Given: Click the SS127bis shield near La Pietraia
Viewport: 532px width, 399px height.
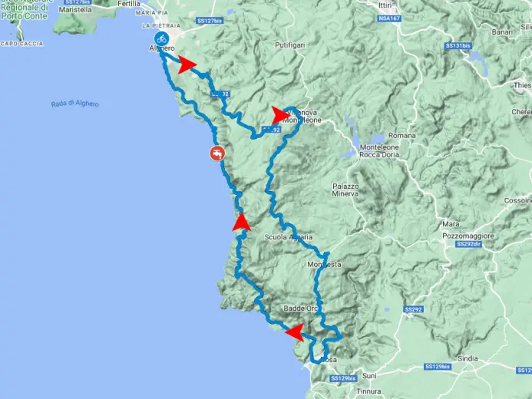Looking at the screenshot, I should (210, 21).
